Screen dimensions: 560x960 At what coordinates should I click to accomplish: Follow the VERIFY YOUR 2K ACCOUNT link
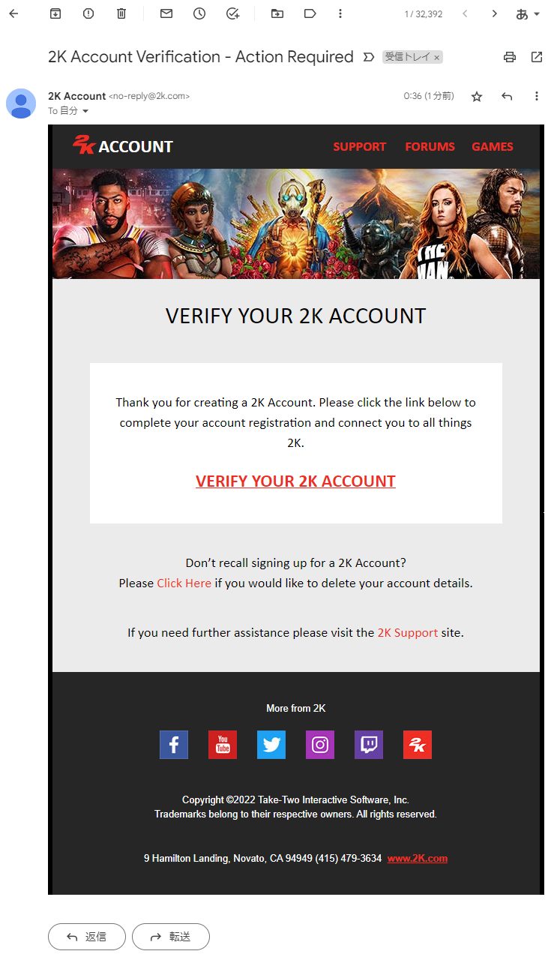(295, 481)
